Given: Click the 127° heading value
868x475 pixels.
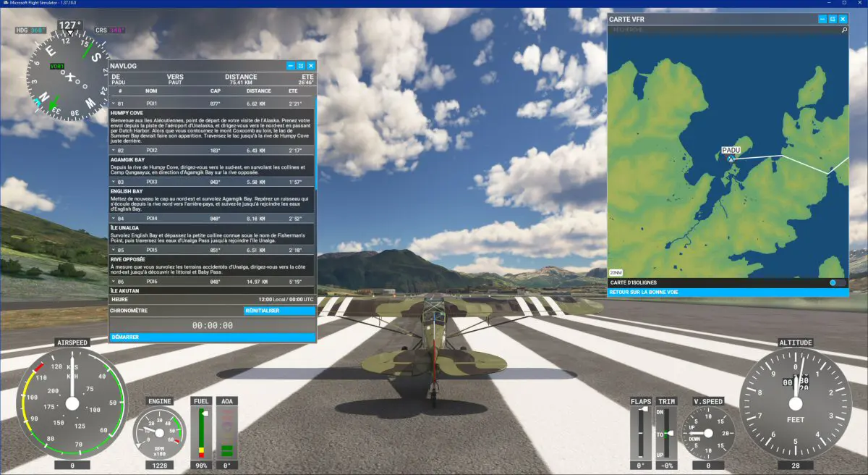Looking at the screenshot, I should 70,25.
